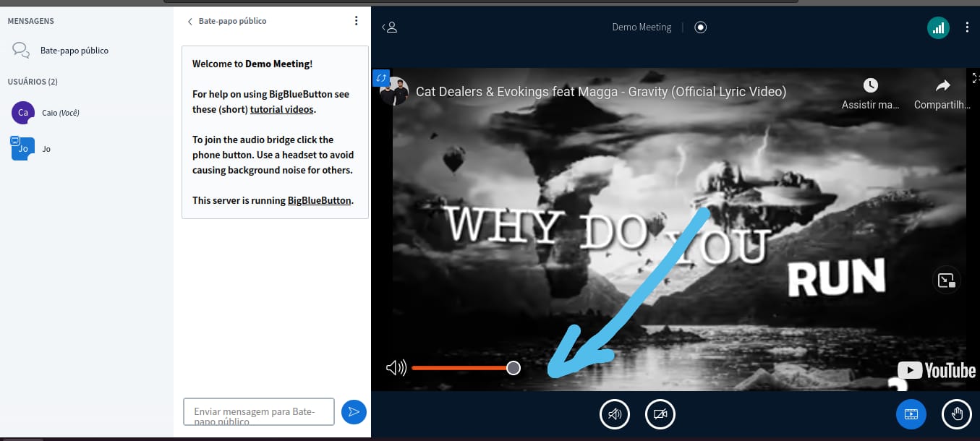This screenshot has width=980, height=441.
Task: Open meeting options three-dot menu
Action: 967,27
